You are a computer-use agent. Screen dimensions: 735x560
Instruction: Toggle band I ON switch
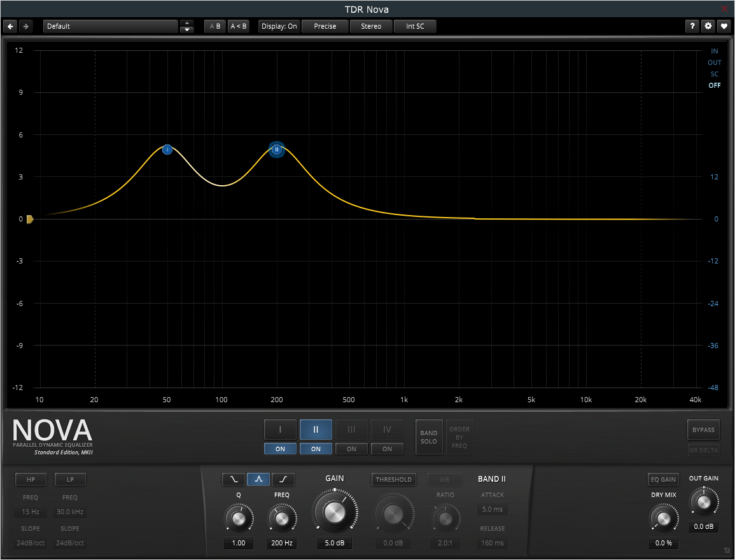click(x=280, y=449)
